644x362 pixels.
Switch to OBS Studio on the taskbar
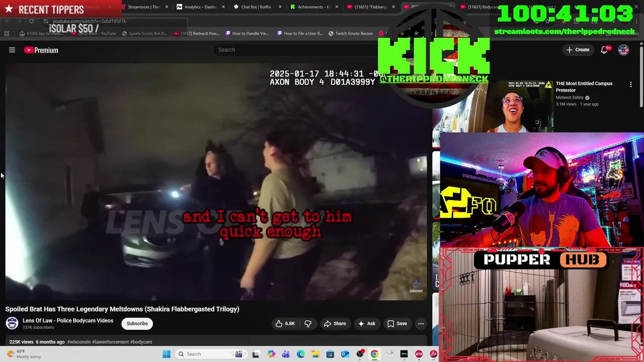click(x=360, y=354)
